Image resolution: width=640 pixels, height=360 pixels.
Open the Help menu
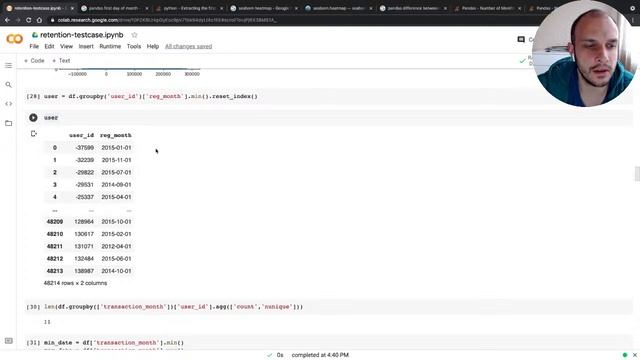coord(153,47)
